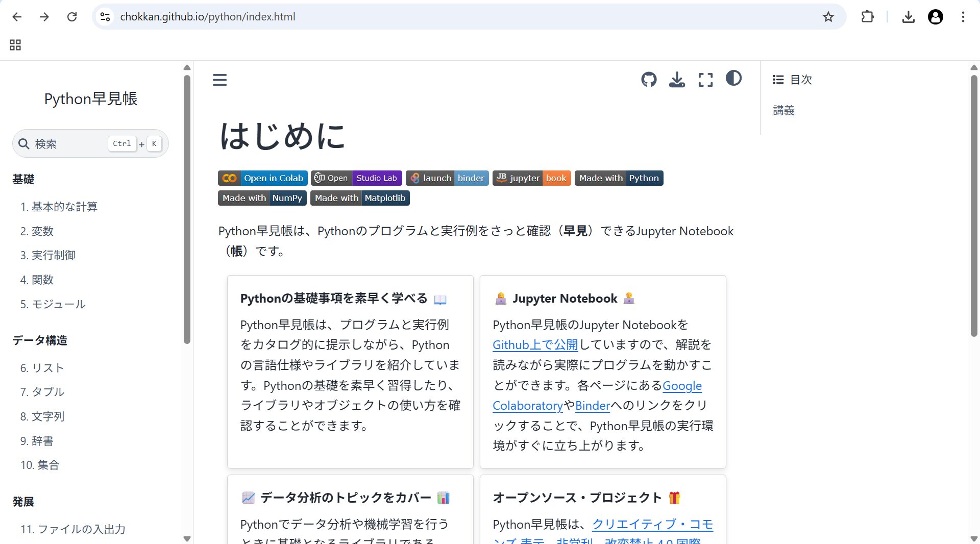Image resolution: width=980 pixels, height=544 pixels.
Task: Click the 目次 list icon
Action: 778,80
